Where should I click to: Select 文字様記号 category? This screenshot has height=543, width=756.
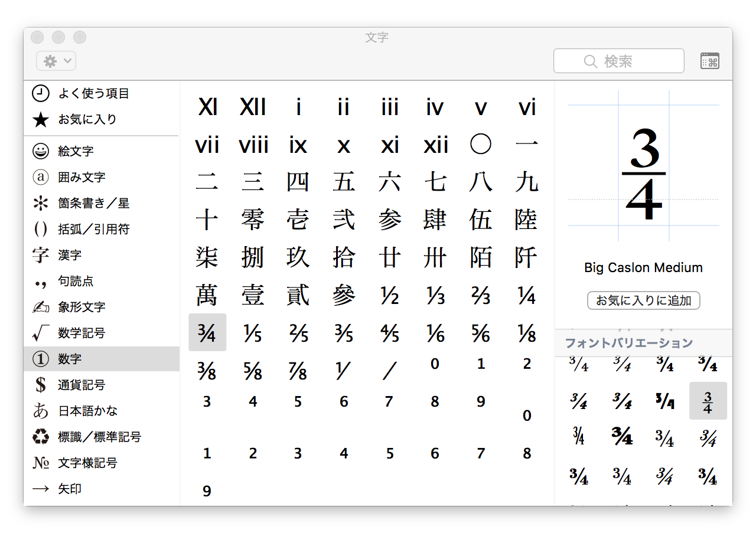coord(102,463)
